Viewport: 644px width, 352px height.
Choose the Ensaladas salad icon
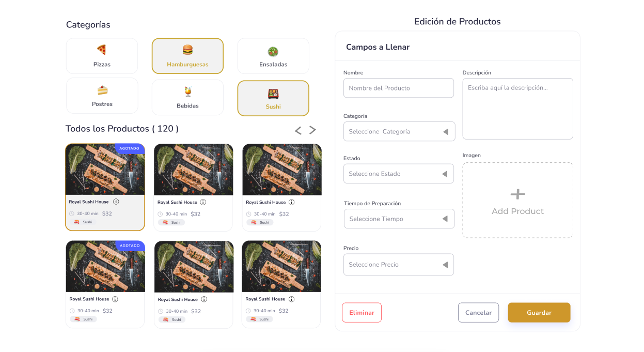click(273, 52)
